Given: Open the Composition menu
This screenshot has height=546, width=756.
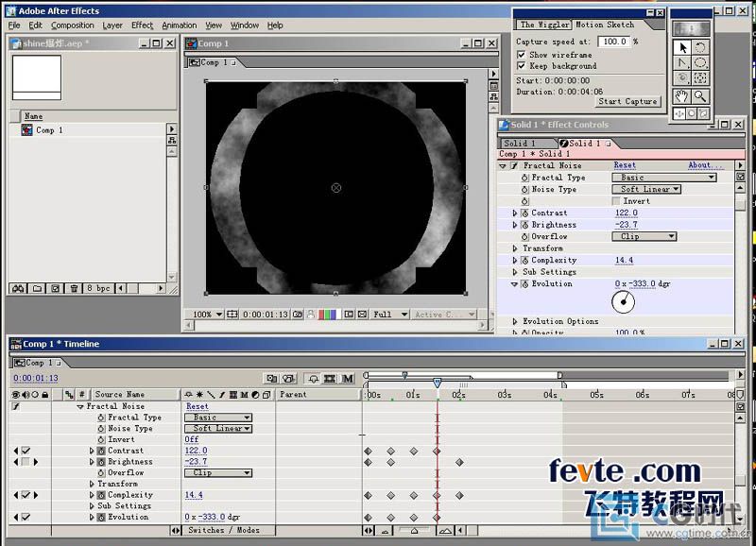Looking at the screenshot, I should [x=73, y=26].
